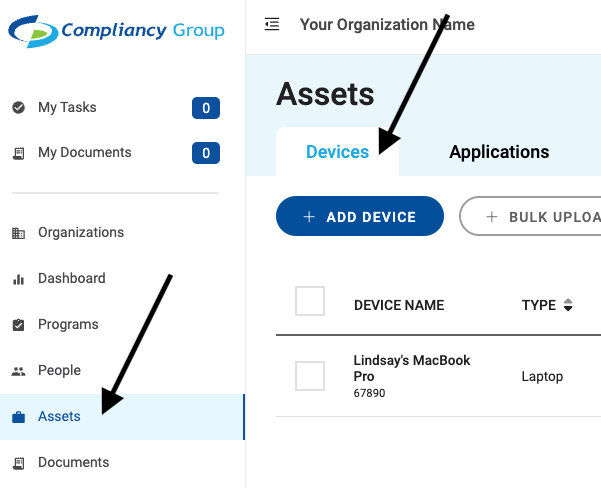Click the My Documents count badge
This screenshot has width=601, height=488.
tap(206, 153)
